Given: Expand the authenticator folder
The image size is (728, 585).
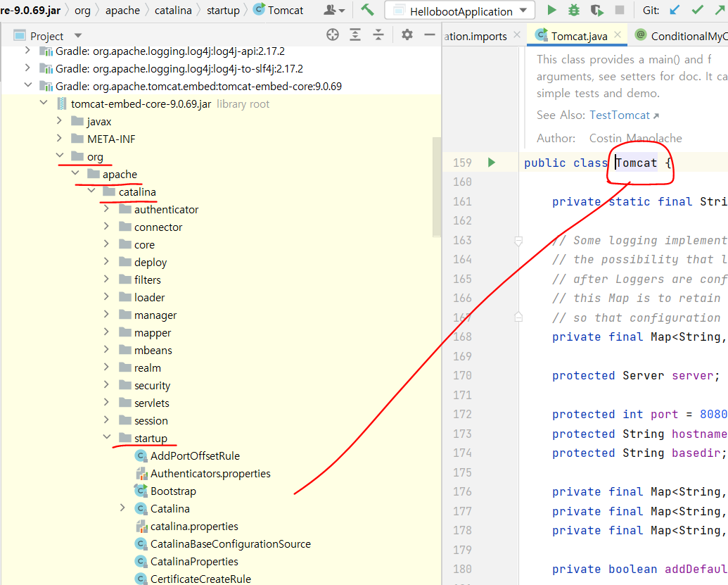Looking at the screenshot, I should coord(106,209).
